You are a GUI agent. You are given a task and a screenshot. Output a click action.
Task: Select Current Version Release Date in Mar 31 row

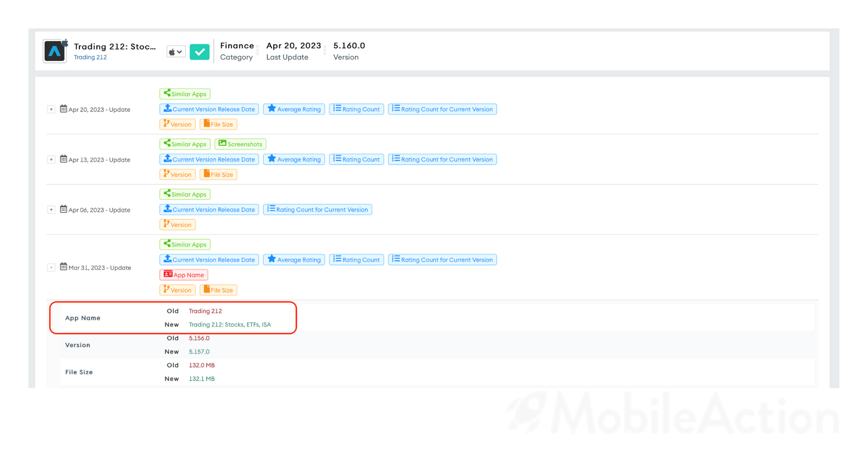click(209, 259)
